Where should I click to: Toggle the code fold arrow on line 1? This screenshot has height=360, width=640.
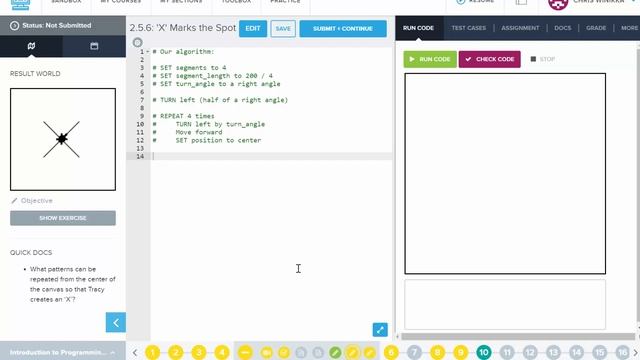point(148,52)
